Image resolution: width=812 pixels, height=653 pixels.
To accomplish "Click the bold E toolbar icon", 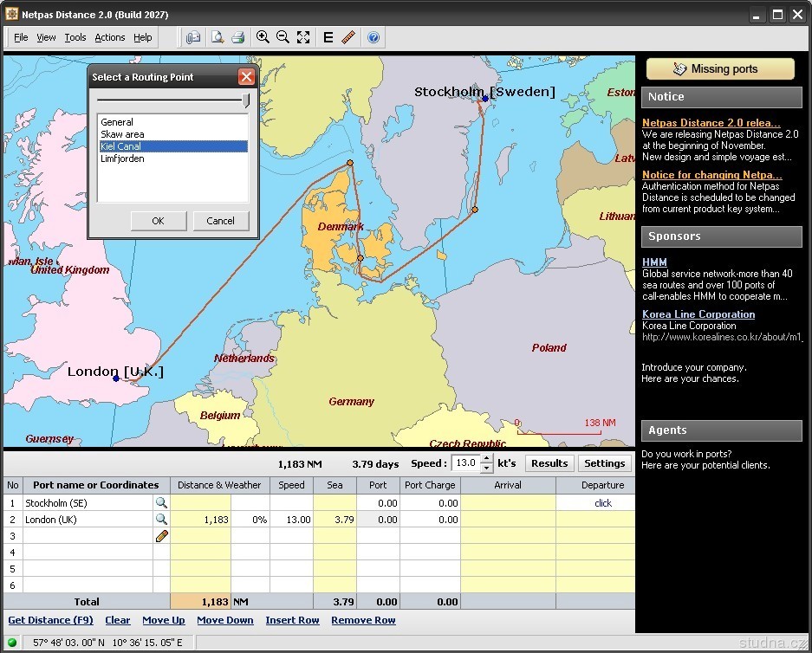I will pyautogui.click(x=328, y=37).
